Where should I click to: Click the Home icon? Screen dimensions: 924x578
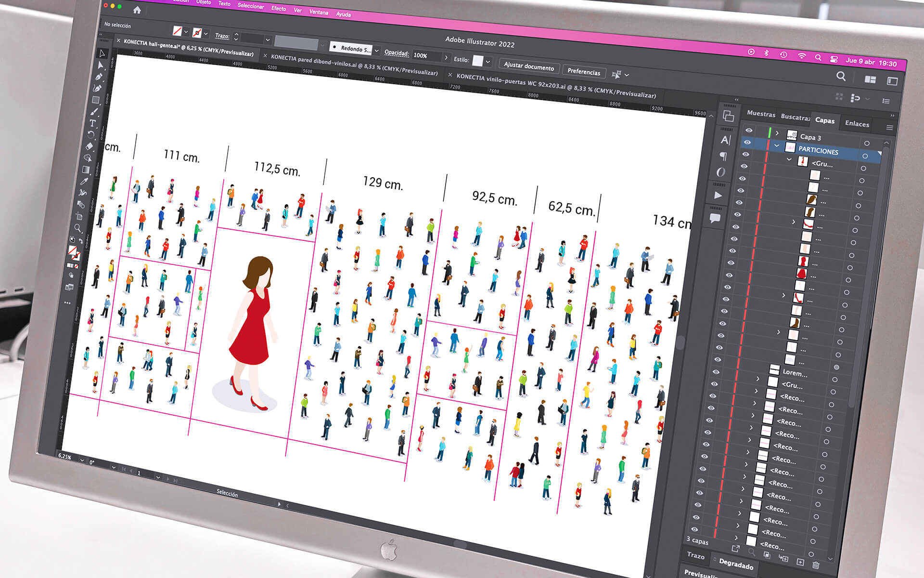pos(137,10)
